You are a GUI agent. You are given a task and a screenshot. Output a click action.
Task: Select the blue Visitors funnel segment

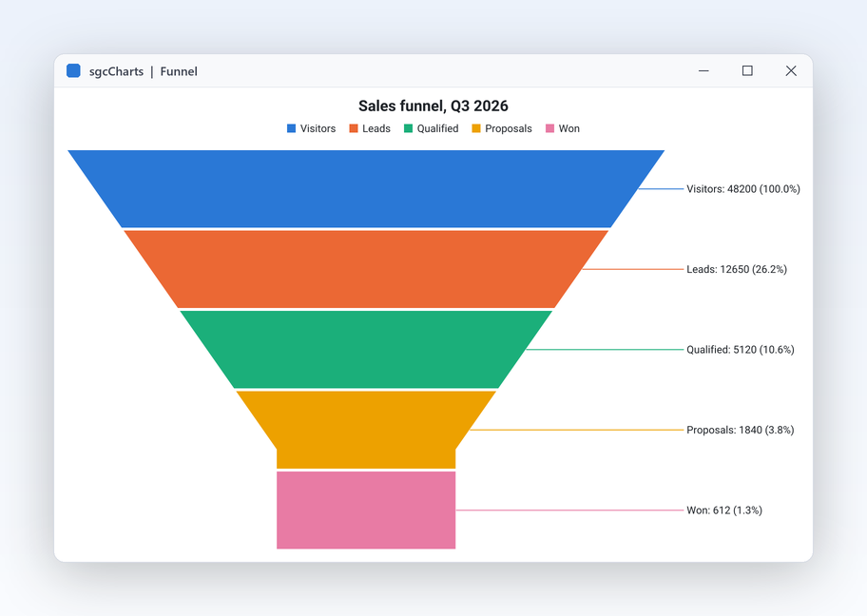coord(366,188)
